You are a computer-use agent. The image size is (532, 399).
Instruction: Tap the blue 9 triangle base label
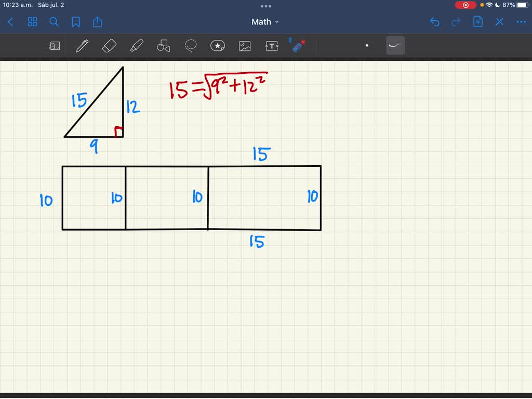tap(94, 146)
